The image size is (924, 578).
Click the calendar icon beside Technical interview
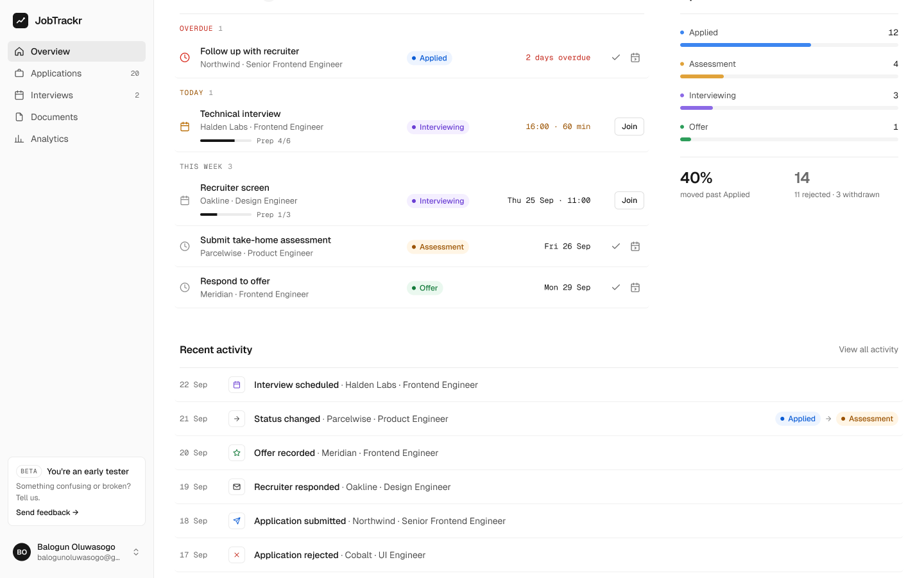tap(185, 127)
